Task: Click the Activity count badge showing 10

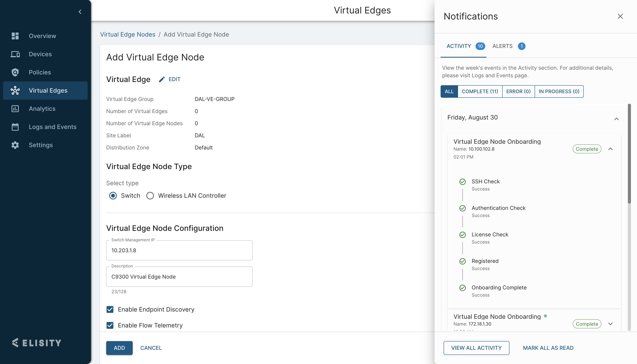Action: pyautogui.click(x=480, y=46)
